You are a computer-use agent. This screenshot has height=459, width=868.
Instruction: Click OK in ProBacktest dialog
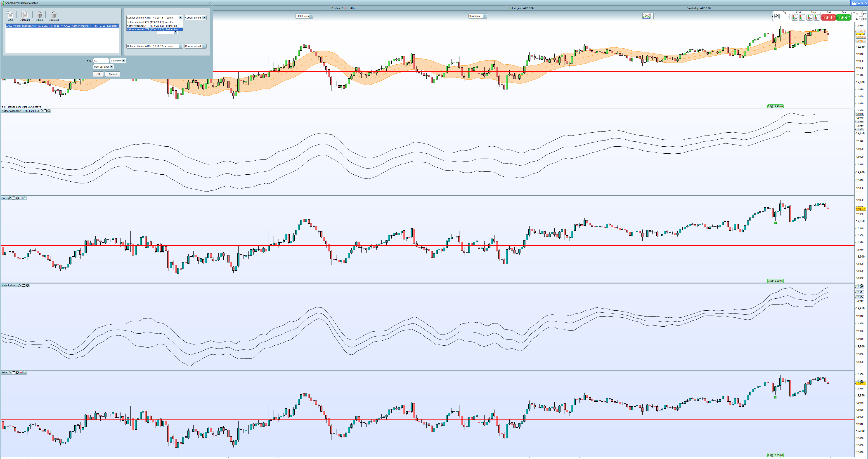tap(98, 74)
